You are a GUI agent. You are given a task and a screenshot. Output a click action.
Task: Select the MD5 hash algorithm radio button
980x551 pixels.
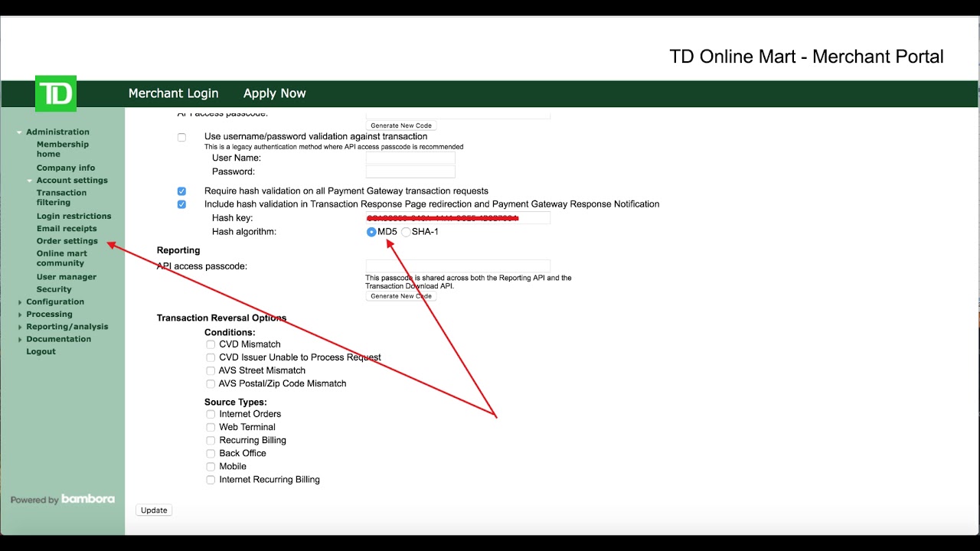[371, 232]
